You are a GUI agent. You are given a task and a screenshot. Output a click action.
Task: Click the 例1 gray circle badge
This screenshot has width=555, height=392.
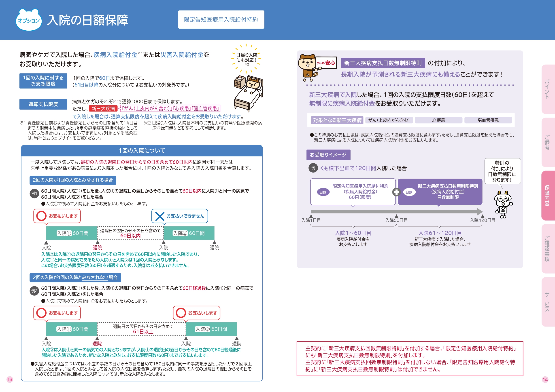point(34,194)
